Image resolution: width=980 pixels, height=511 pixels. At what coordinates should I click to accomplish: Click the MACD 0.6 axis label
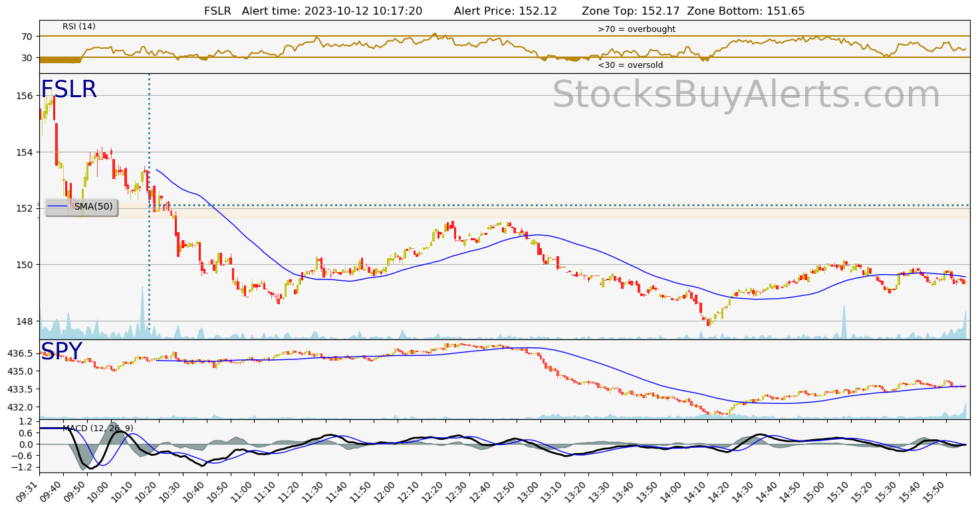click(26, 433)
